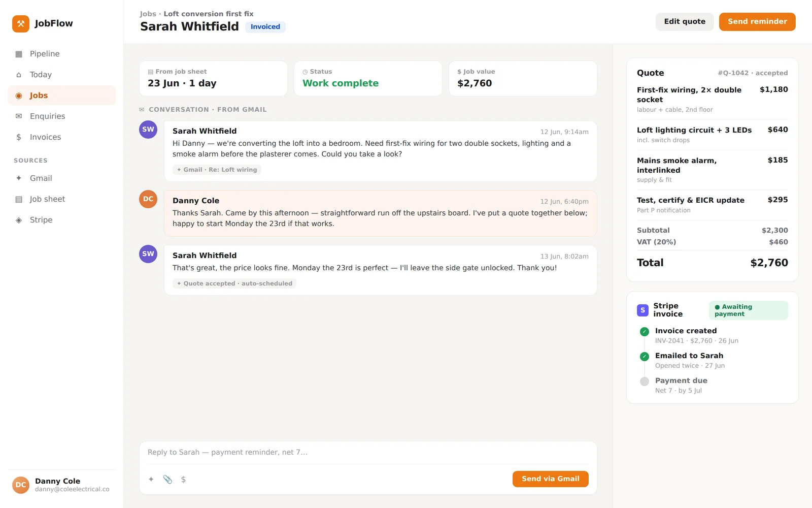Click the SW avatar on 12 Jun message
812x508 pixels.
pos(148,130)
